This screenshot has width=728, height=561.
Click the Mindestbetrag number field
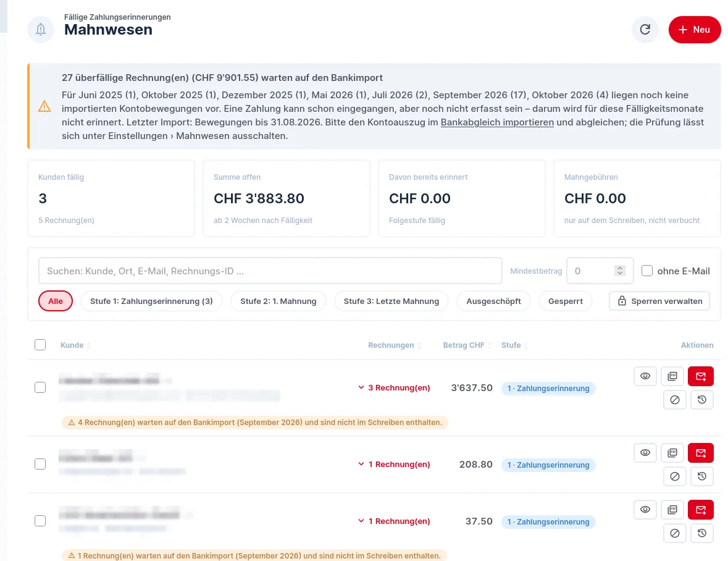pos(600,271)
